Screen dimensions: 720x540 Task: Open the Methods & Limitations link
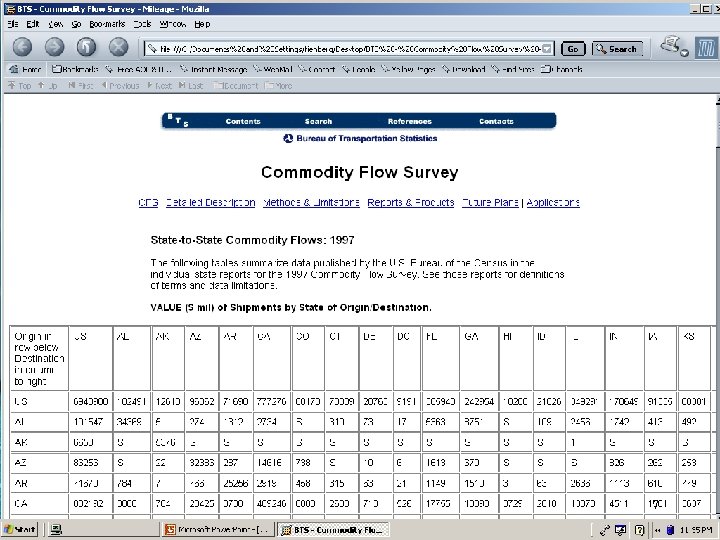(311, 202)
